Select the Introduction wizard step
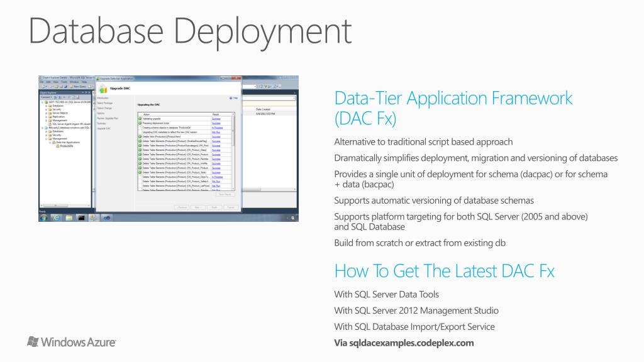The width and height of the screenshot is (644, 362). pyautogui.click(x=103, y=98)
